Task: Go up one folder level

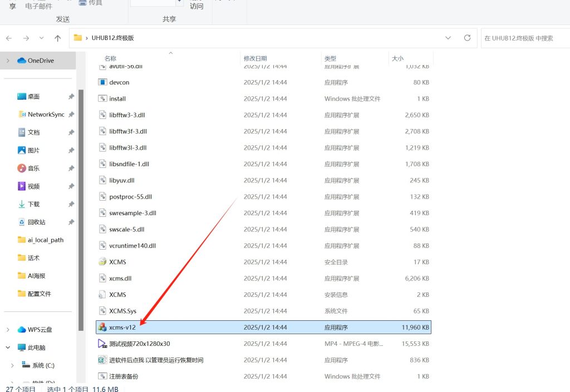Action: 57,38
